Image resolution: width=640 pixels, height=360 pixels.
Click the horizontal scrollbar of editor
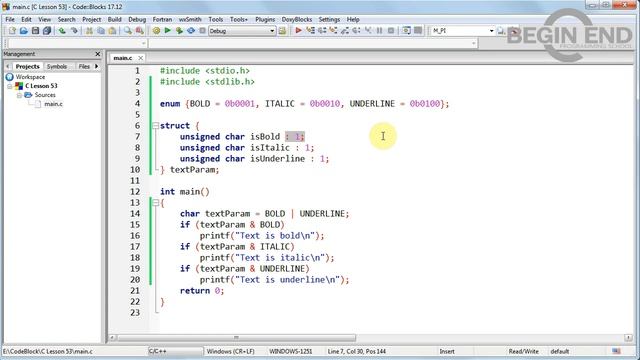(x=236, y=338)
